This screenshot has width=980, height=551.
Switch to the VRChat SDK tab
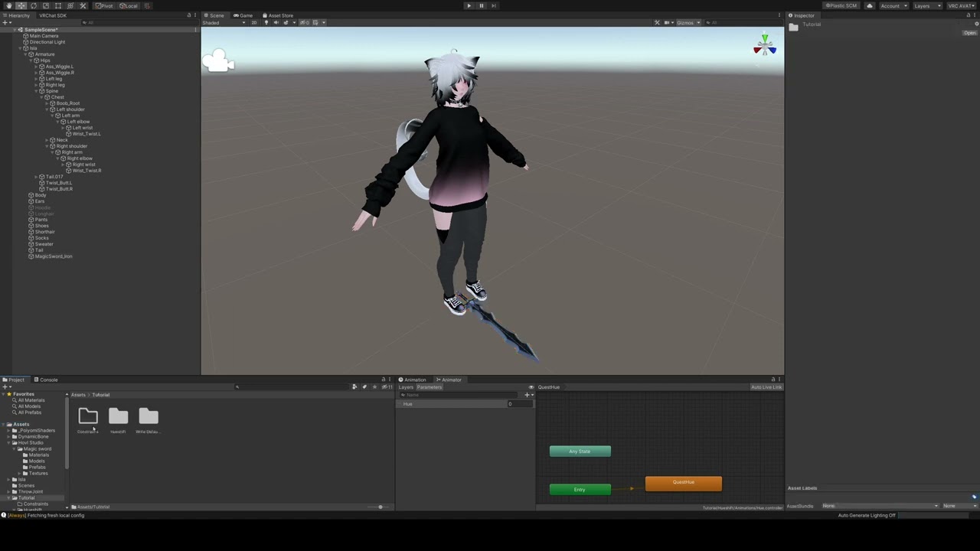pyautogui.click(x=53, y=15)
